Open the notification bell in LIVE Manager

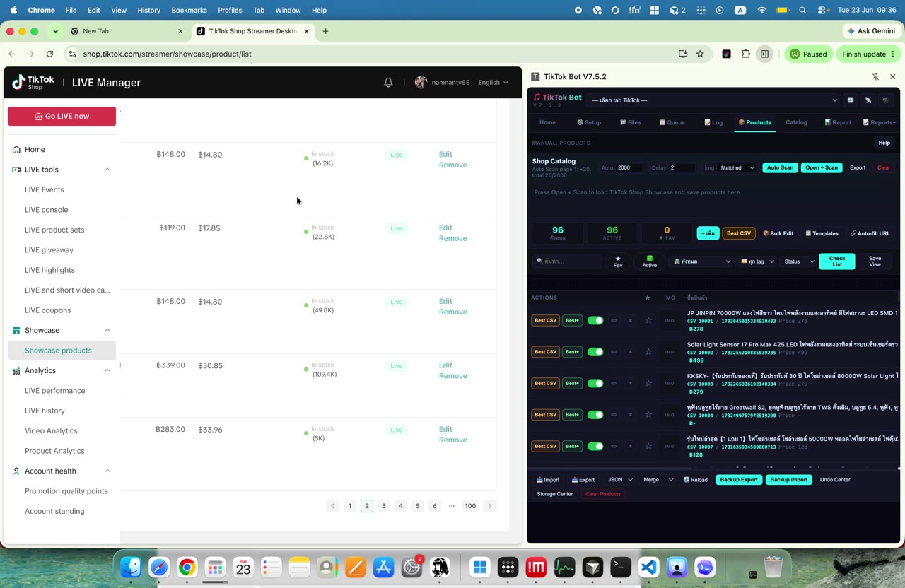click(x=388, y=83)
